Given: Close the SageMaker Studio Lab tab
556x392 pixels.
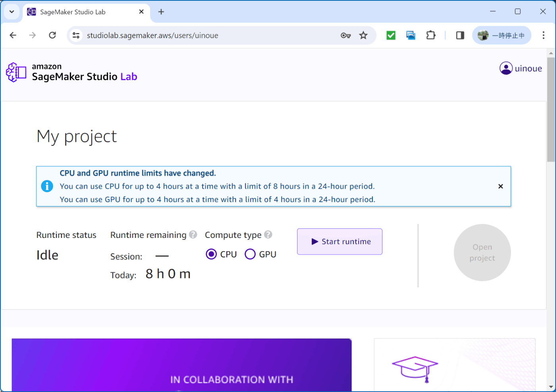Looking at the screenshot, I should point(141,12).
